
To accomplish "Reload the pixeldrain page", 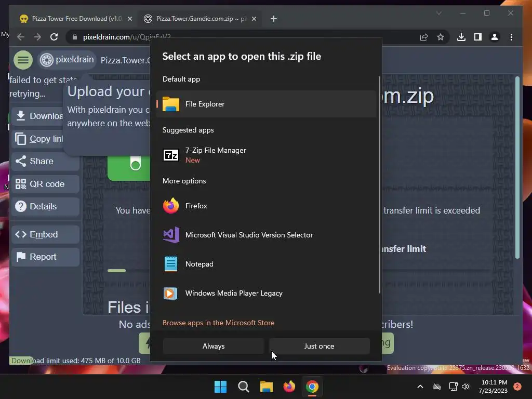I will [54, 37].
